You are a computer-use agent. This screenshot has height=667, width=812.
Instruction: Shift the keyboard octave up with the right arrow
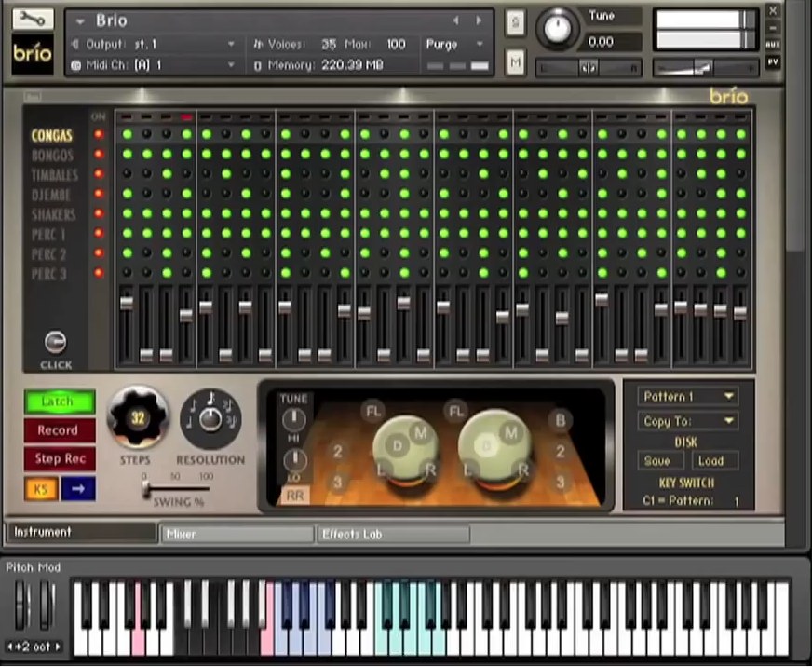tap(58, 647)
